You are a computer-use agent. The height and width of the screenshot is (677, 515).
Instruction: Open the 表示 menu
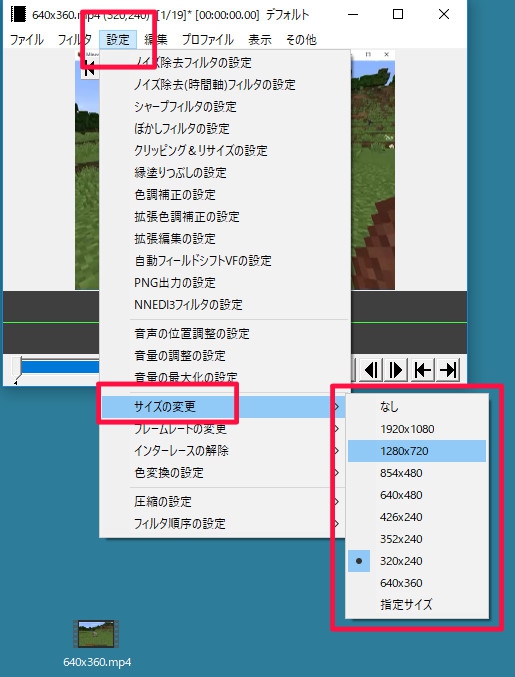pyautogui.click(x=260, y=40)
